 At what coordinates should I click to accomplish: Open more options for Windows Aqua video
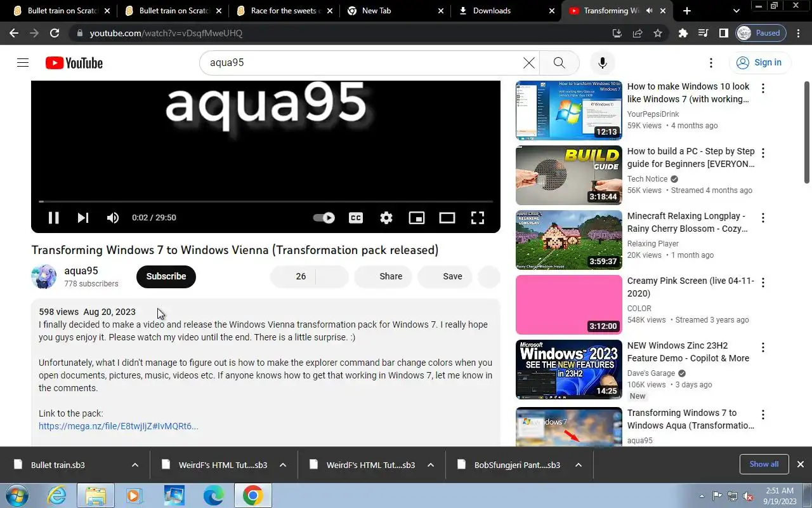(763, 415)
